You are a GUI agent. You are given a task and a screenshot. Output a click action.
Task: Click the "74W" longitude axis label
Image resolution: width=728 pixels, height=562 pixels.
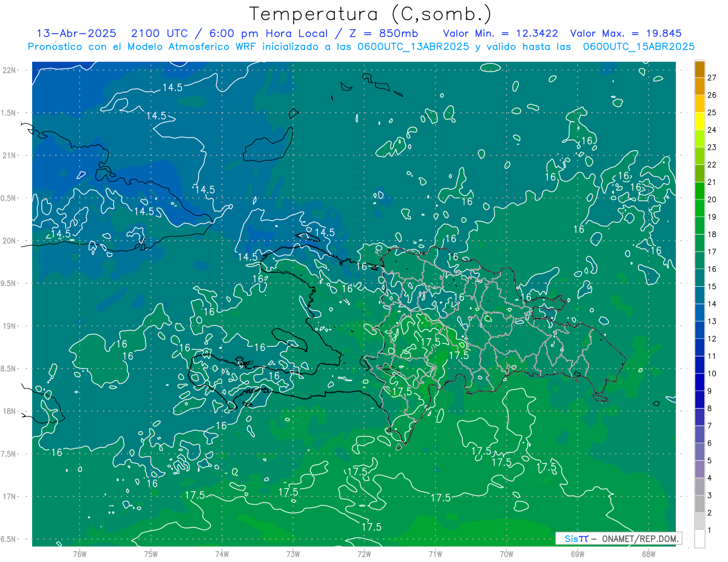221,554
